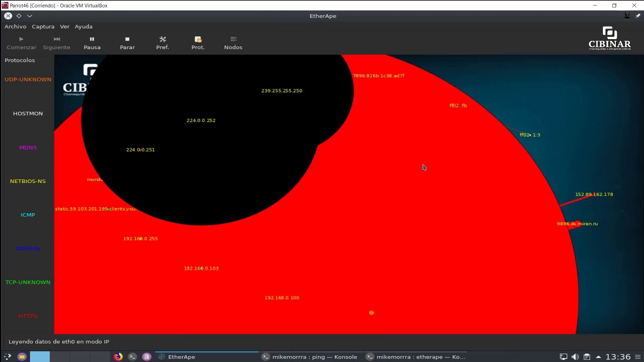This screenshot has height=362, width=644.
Task: Open the panel options hamburger icon
Action: pos(637,357)
